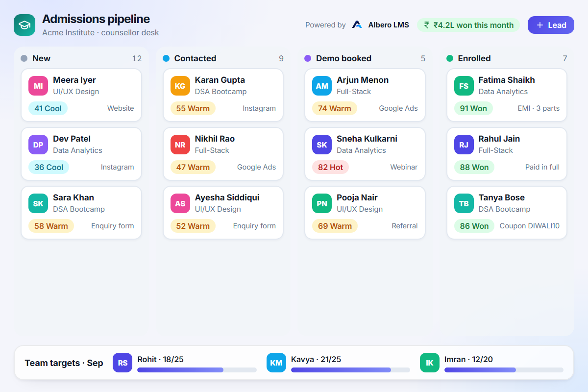588x392 pixels.
Task: Click the Demo booked column count 5
Action: (x=423, y=58)
